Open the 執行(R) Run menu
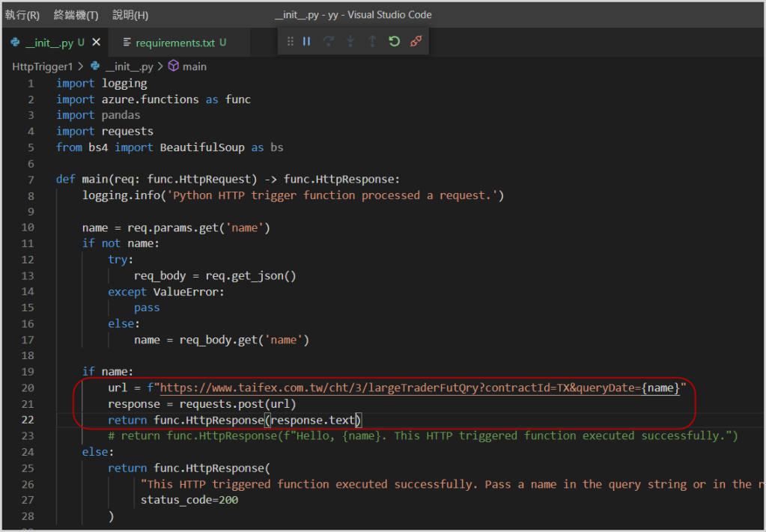This screenshot has height=532, width=766. tap(22, 15)
